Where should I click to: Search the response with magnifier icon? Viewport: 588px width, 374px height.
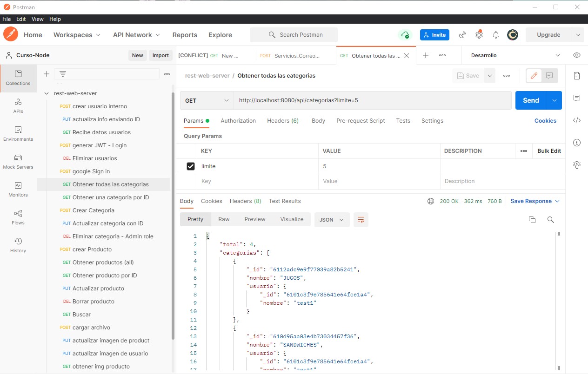551,220
